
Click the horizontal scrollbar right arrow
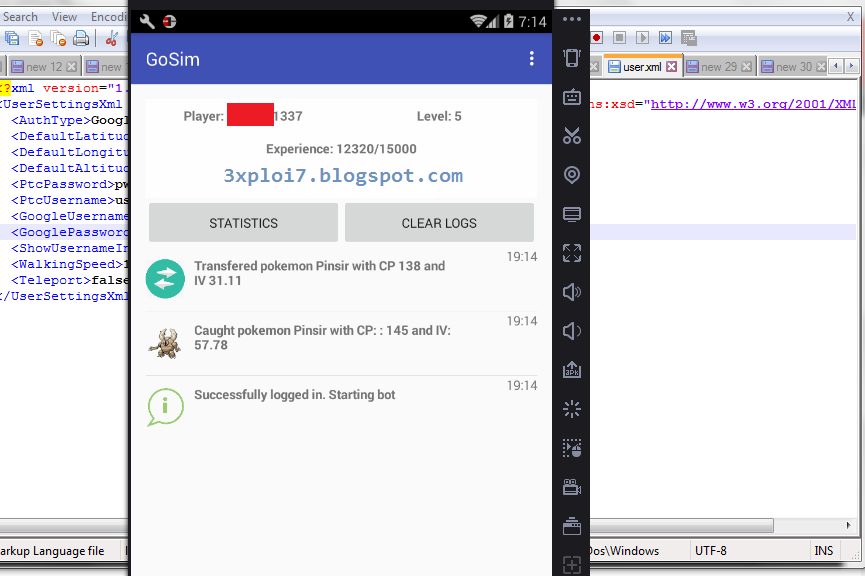coord(848,525)
